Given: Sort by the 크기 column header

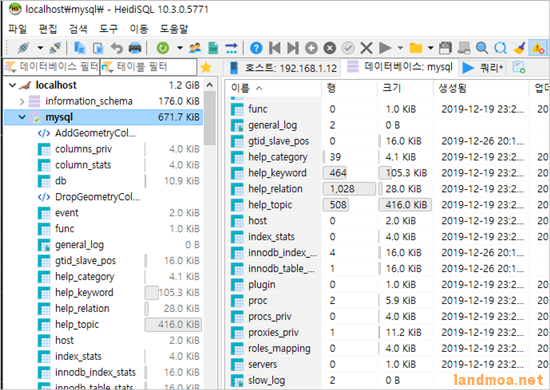Looking at the screenshot, I should coord(405,88).
